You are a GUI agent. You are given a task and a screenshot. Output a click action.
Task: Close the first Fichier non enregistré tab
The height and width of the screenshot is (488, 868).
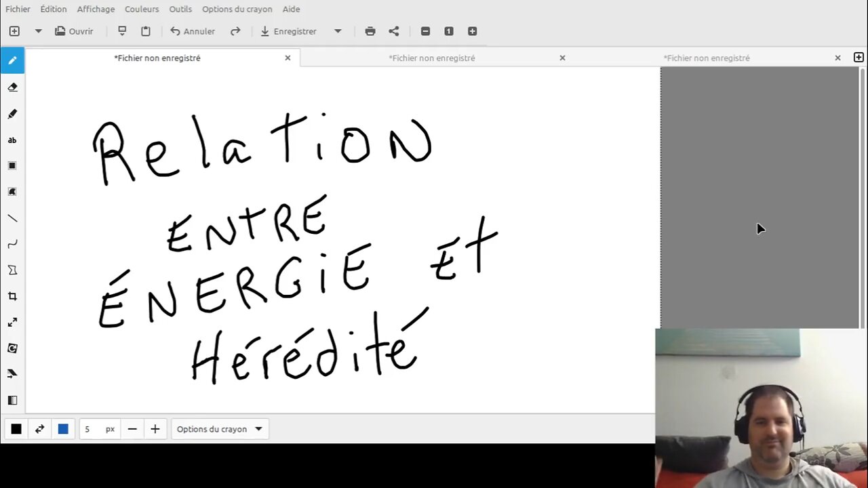(x=288, y=58)
